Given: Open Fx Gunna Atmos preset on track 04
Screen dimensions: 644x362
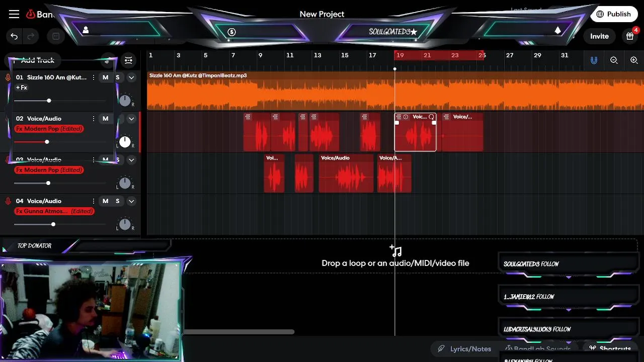Looking at the screenshot, I should coord(54,211).
